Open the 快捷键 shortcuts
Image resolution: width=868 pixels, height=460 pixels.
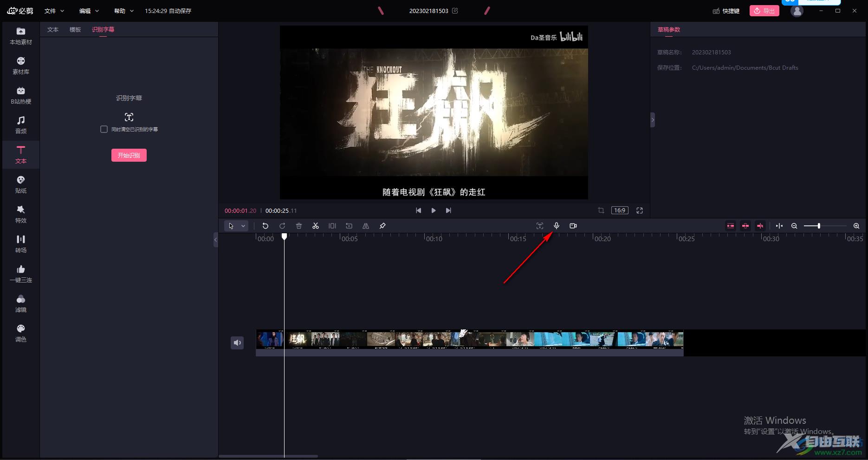click(x=726, y=11)
